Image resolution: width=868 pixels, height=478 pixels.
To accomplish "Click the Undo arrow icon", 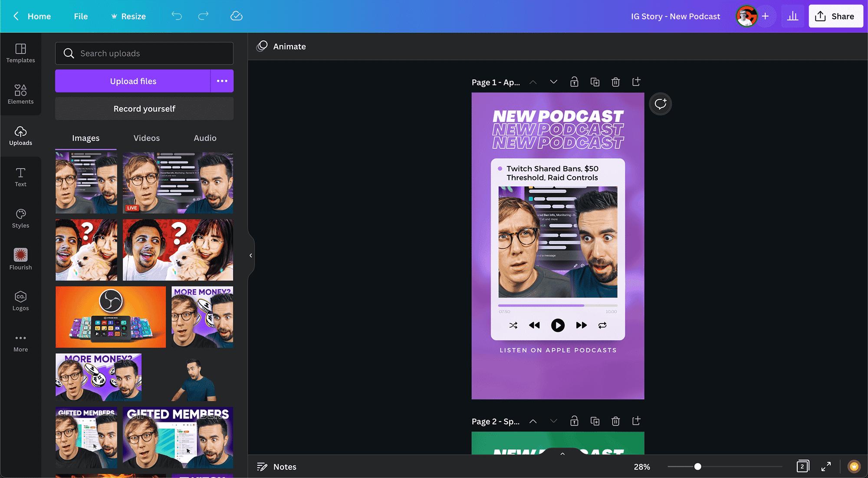I will click(x=177, y=16).
